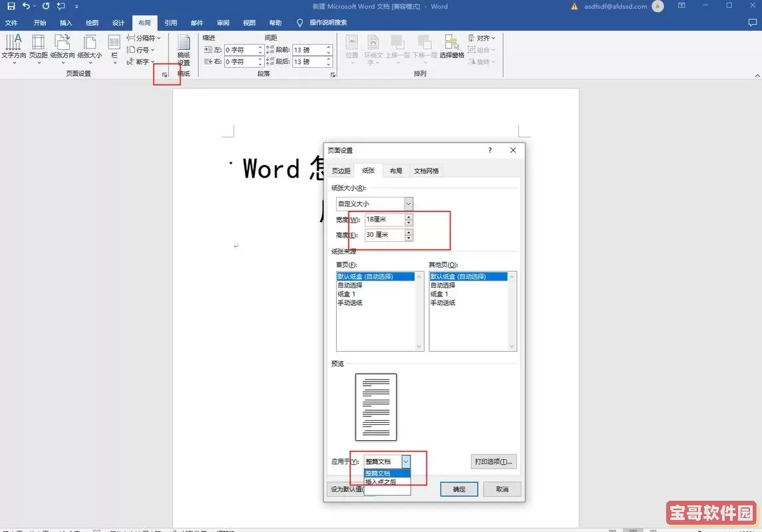
Task: Switch to the 视图 (View) ribbon tab
Action: [x=250, y=23]
